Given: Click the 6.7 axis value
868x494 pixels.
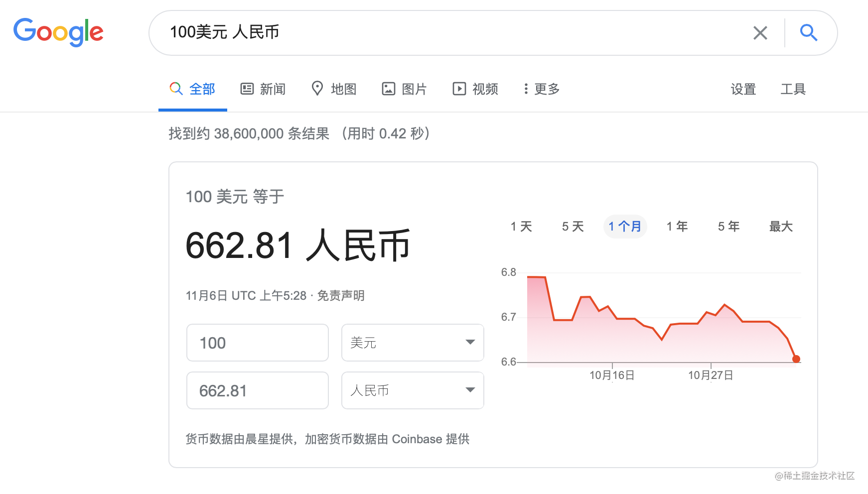Looking at the screenshot, I should [x=509, y=317].
